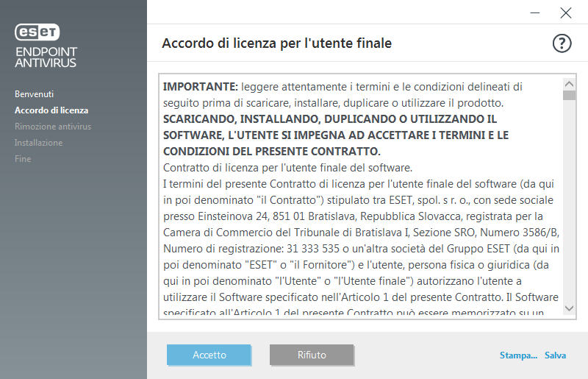This screenshot has height=379, width=588.
Task: Select the Rimozione antivirus step
Action: click(53, 127)
